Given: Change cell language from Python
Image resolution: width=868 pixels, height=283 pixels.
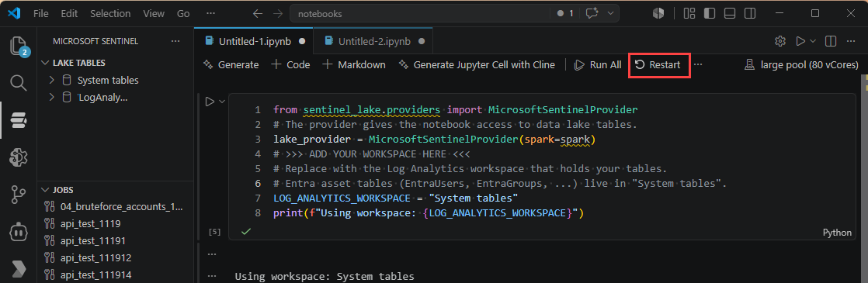Looking at the screenshot, I should click(837, 233).
